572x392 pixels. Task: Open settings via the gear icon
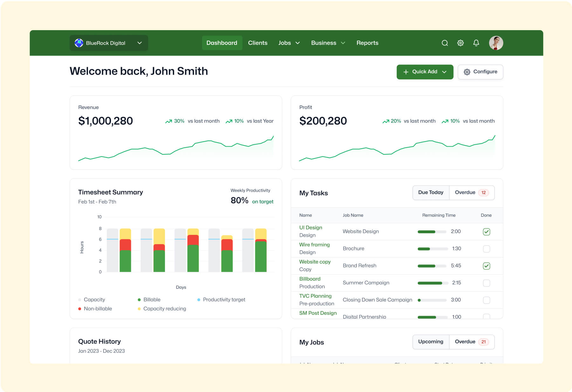click(460, 43)
